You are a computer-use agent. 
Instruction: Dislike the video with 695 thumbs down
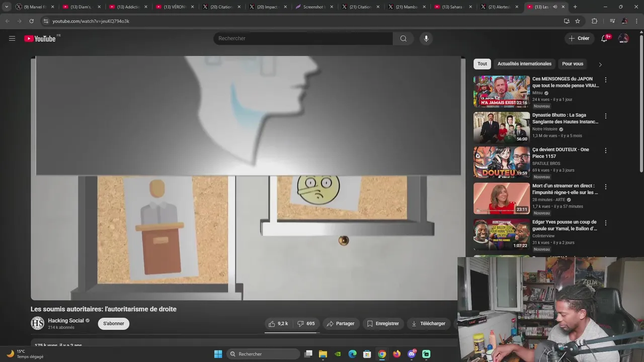[x=306, y=323]
